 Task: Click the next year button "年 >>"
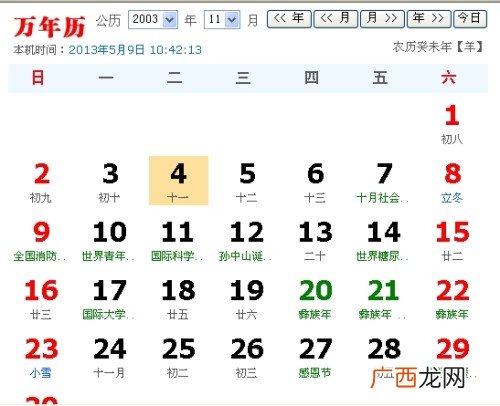point(429,19)
